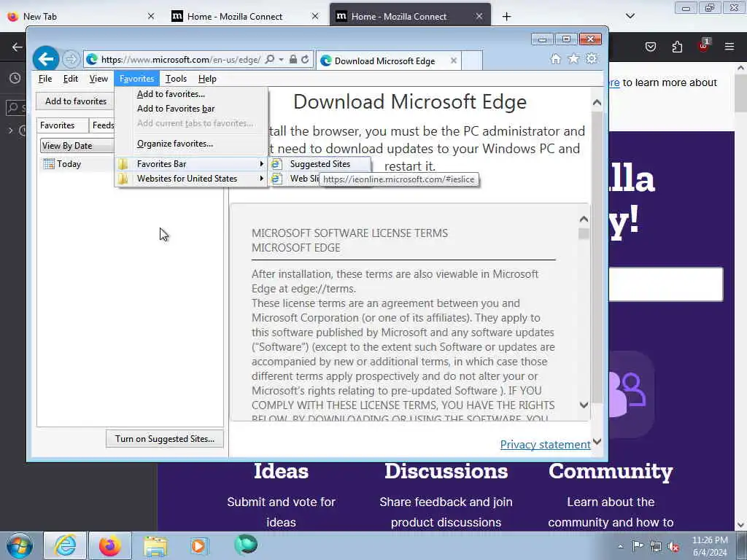
Task: Open Windows Explorer from the taskbar
Action: (x=155, y=546)
